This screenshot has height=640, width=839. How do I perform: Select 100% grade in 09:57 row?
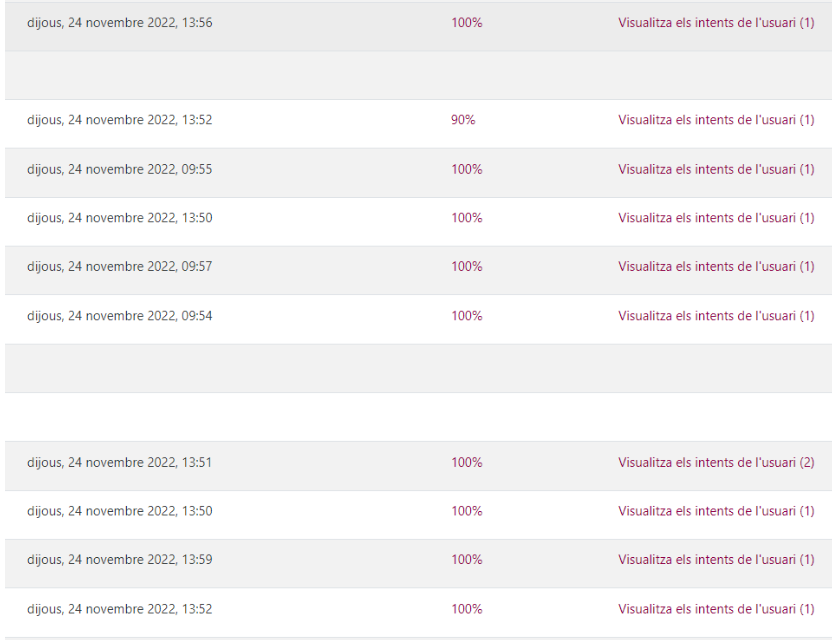coord(466,266)
